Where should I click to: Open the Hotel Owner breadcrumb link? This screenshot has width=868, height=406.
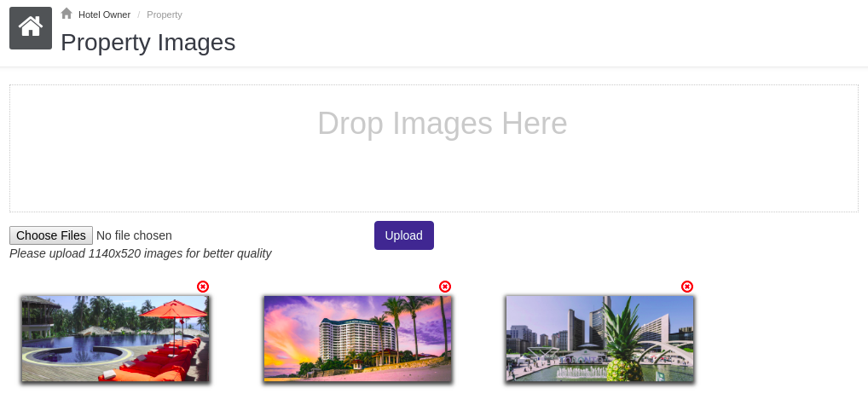pos(105,15)
